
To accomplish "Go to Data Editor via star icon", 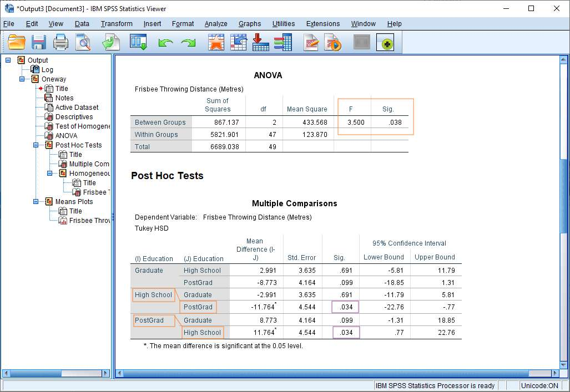I will [x=216, y=42].
